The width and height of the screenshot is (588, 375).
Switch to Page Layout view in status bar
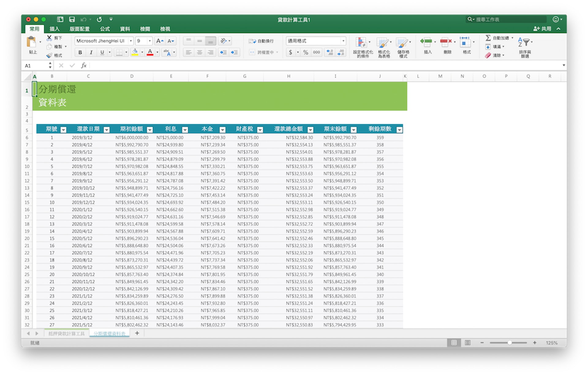click(x=467, y=342)
